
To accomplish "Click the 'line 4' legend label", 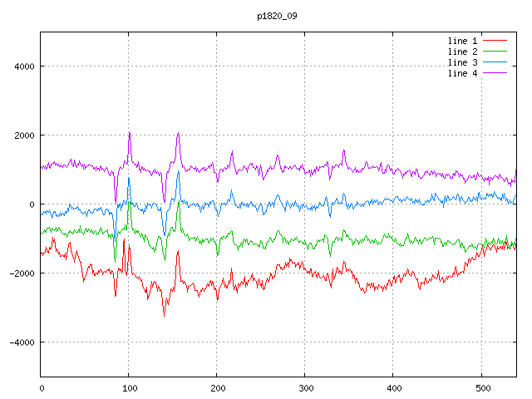I will [463, 73].
